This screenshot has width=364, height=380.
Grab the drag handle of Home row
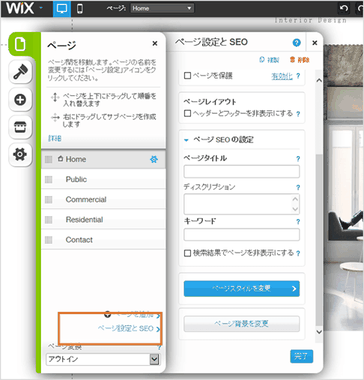[49, 160]
